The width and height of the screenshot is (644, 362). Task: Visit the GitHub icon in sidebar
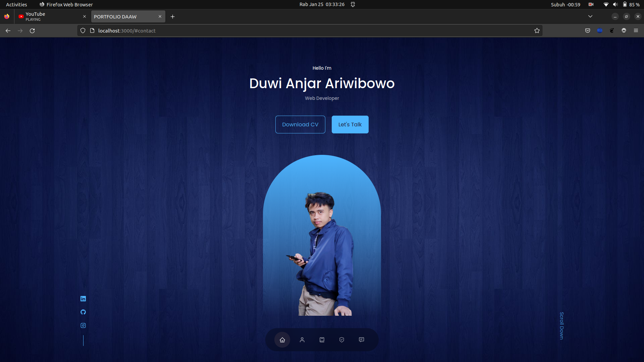pyautogui.click(x=83, y=312)
